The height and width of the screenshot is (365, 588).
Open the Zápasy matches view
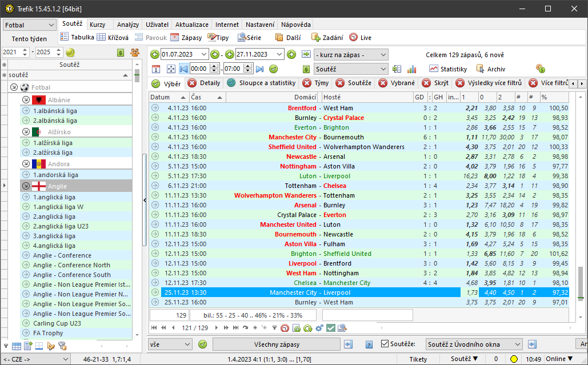click(x=186, y=38)
